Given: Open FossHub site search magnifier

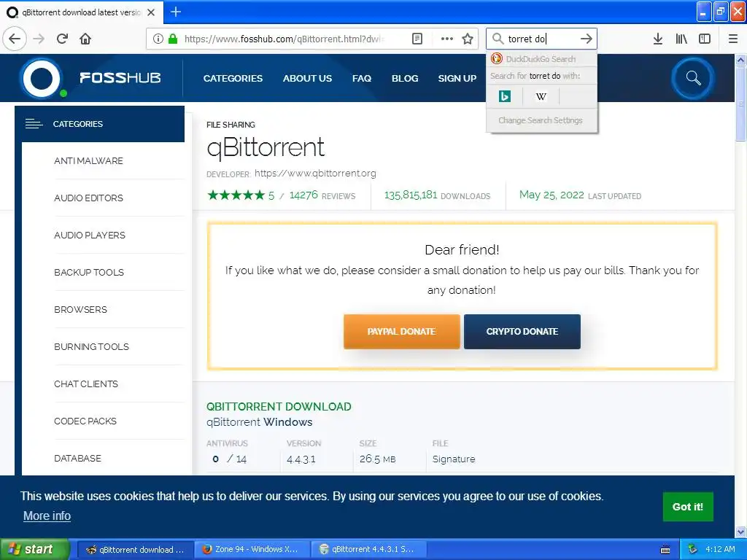Looking at the screenshot, I should pyautogui.click(x=693, y=78).
